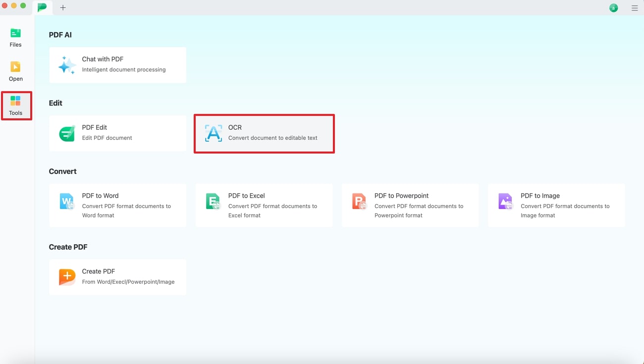
Task: Click the 'Convert' section heading
Action: 62,171
